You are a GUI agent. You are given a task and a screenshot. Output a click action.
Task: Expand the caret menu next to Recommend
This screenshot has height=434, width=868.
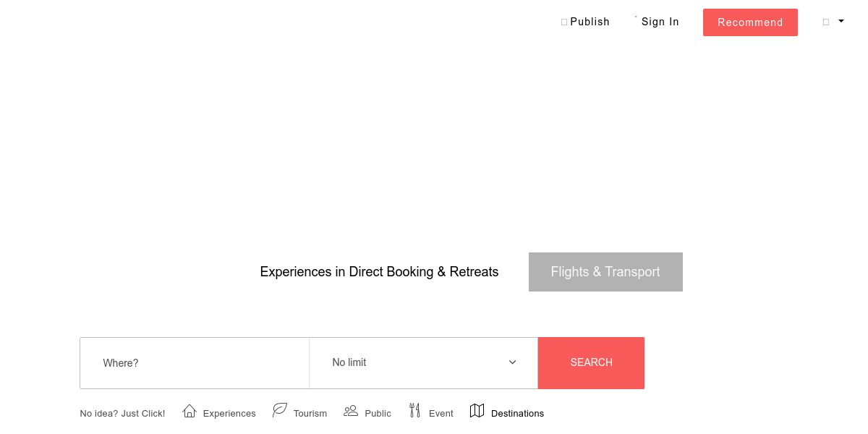coord(841,22)
